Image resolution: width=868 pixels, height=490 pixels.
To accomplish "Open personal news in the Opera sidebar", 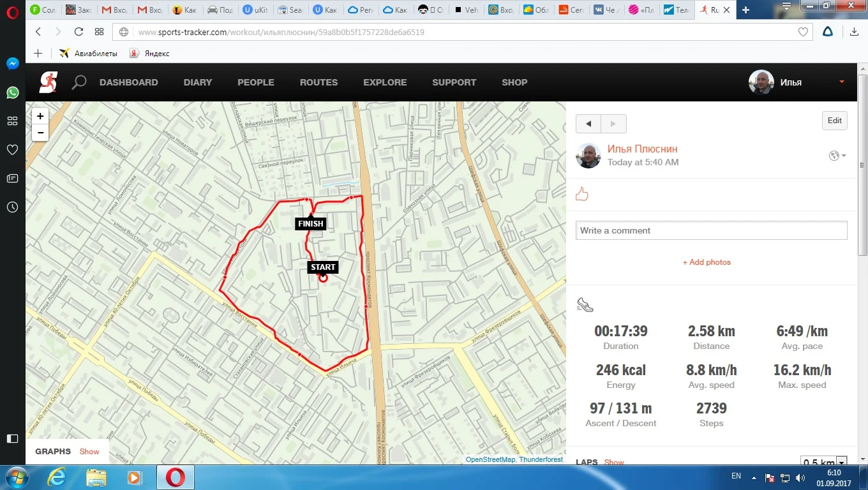I will tap(12, 179).
